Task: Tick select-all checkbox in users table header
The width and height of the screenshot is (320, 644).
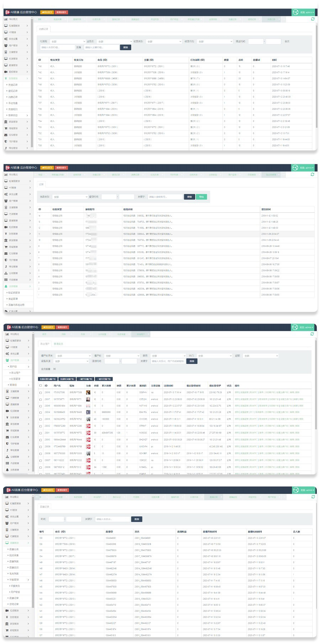Action: coord(41,385)
